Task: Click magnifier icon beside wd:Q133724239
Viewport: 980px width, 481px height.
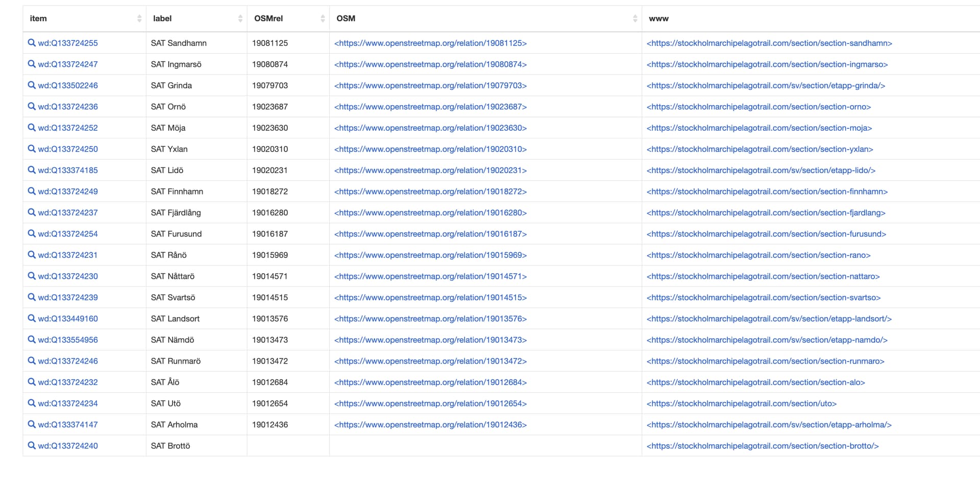Action: pos(32,297)
